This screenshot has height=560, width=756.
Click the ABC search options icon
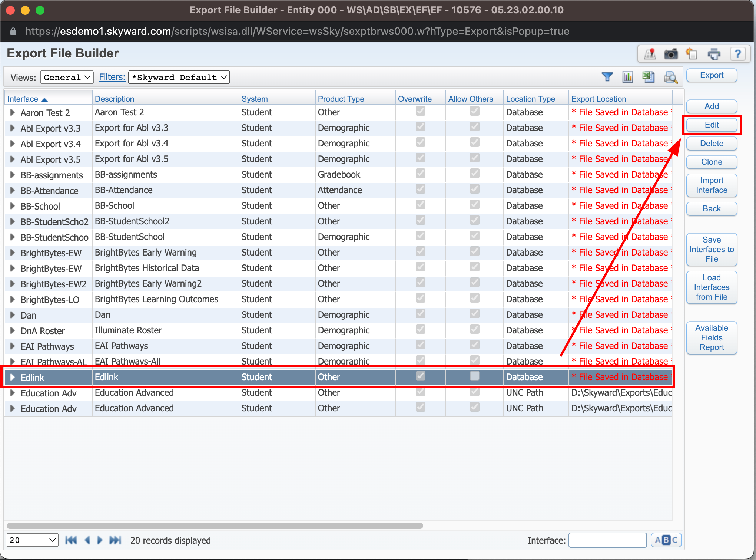(666, 540)
